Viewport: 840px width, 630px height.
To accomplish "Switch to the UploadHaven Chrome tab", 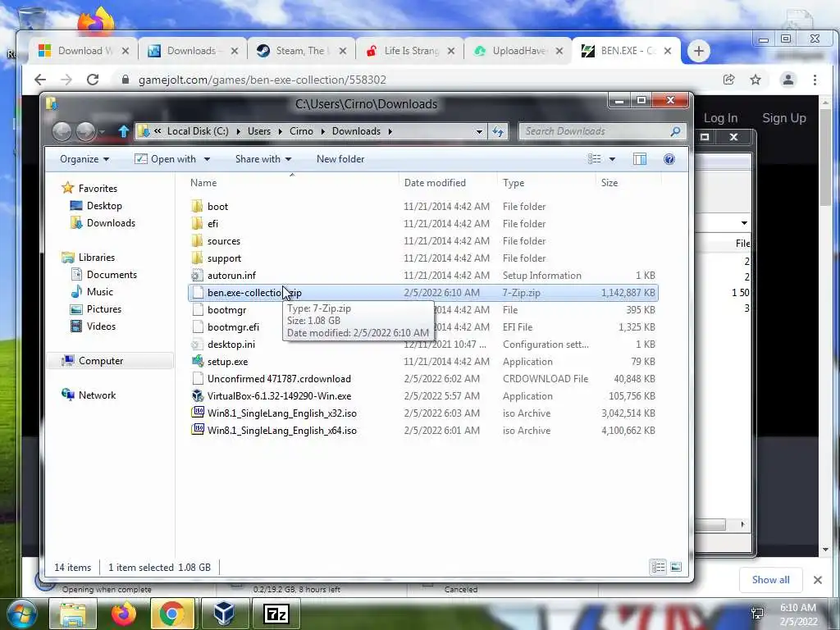I will click(518, 51).
